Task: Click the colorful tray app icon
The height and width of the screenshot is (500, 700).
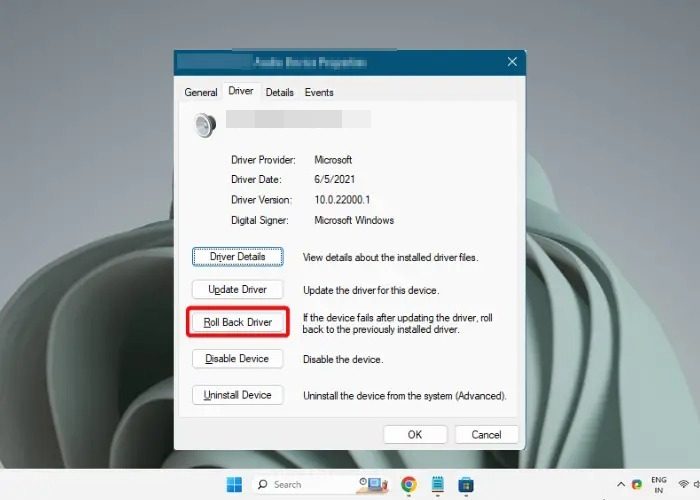Action: click(x=637, y=484)
